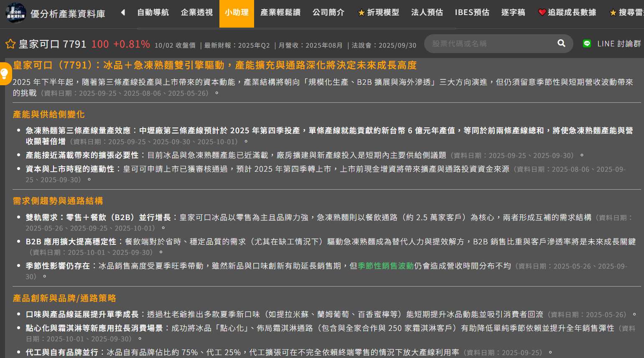Open the 法人預估 tab

pos(427,13)
